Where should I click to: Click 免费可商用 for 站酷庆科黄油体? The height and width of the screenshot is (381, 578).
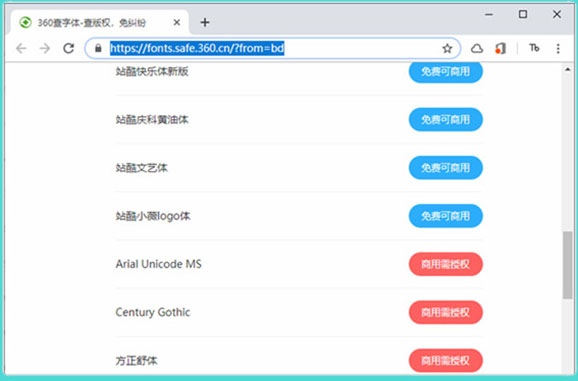click(446, 119)
